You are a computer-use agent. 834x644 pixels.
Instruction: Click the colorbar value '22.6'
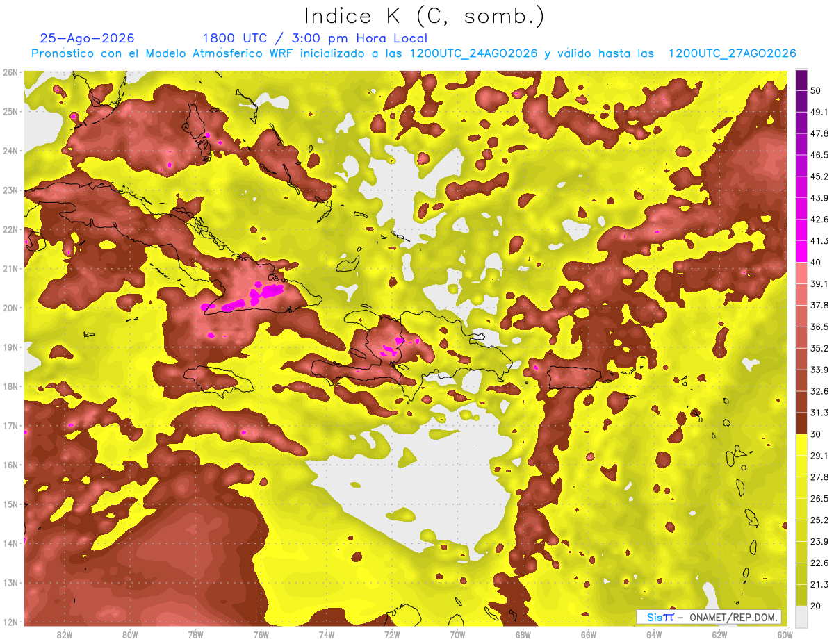pos(820,563)
